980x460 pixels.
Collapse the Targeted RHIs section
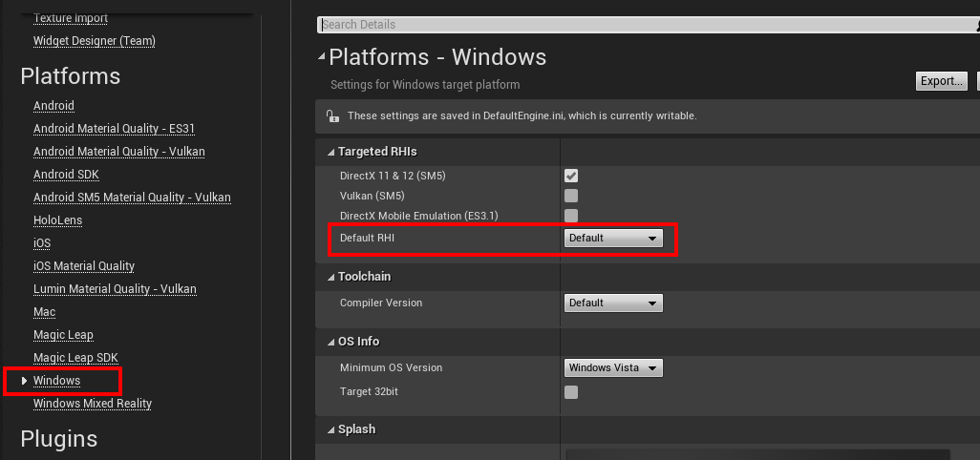tap(330, 152)
